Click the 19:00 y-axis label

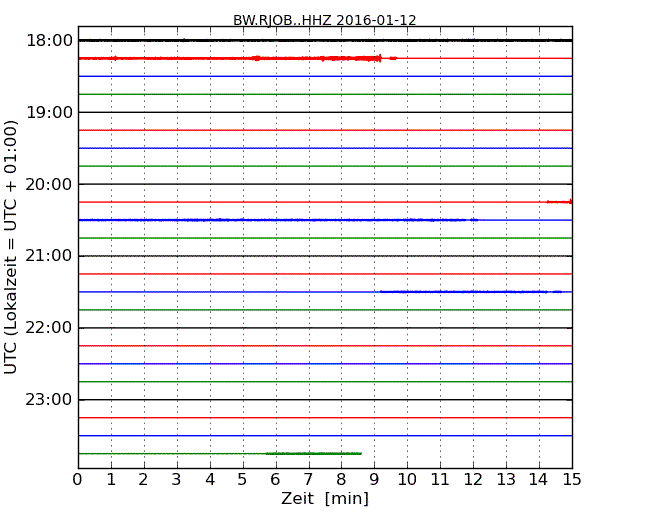tap(49, 112)
